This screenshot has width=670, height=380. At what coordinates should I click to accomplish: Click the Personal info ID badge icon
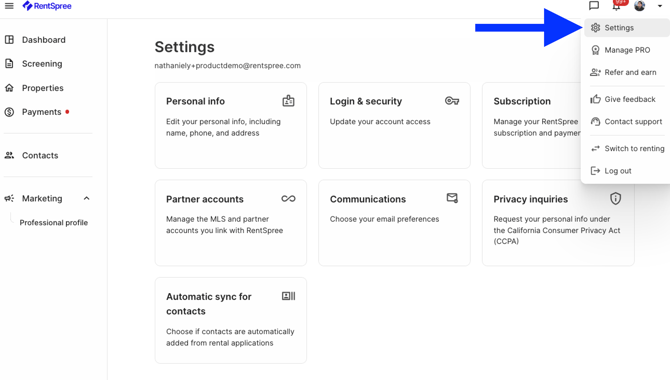pos(288,101)
